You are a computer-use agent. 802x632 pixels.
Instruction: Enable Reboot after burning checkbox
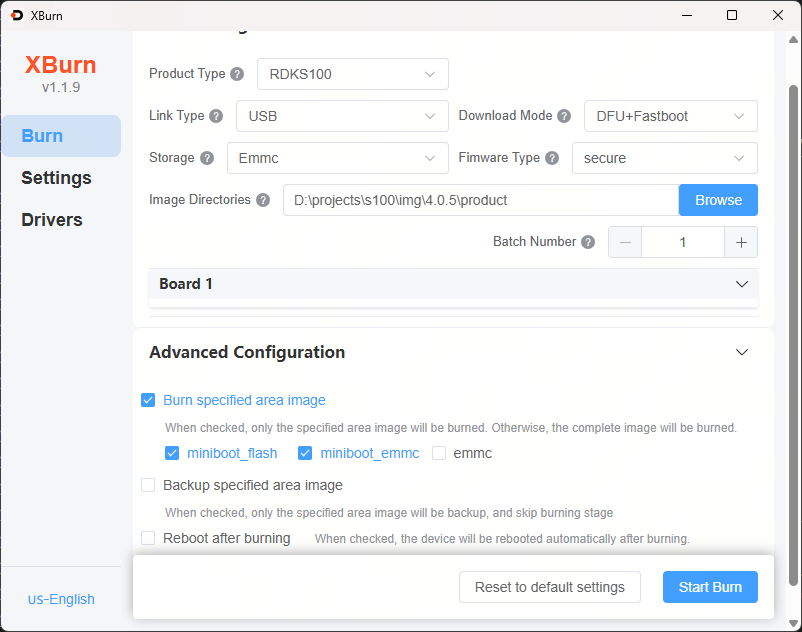pyautogui.click(x=148, y=538)
